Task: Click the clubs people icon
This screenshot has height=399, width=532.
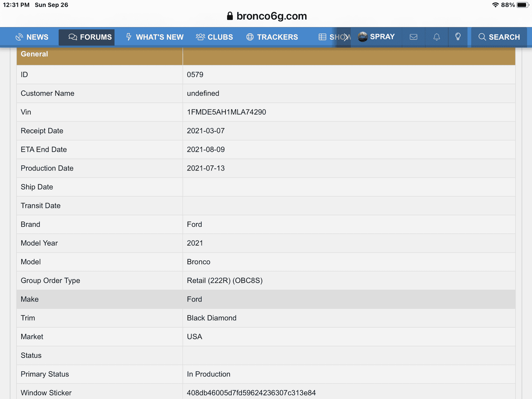Action: (x=200, y=37)
